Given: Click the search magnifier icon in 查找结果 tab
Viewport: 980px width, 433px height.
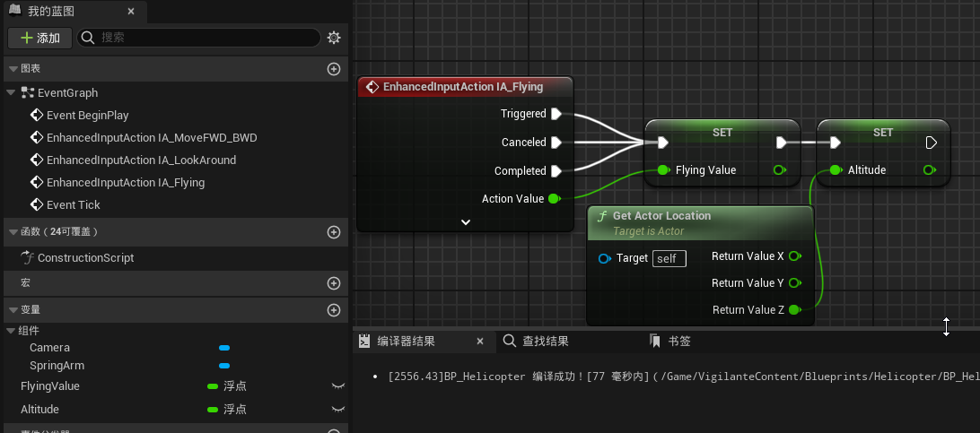Looking at the screenshot, I should 510,342.
